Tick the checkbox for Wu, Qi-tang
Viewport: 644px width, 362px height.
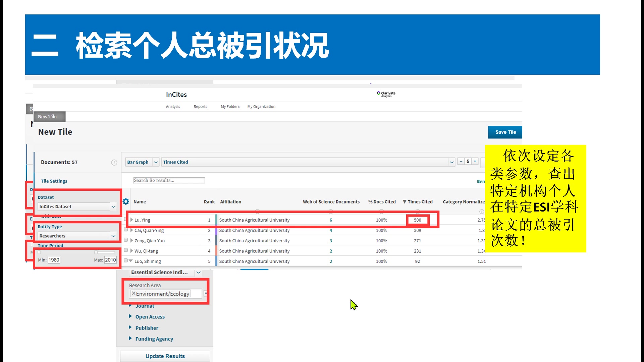tap(126, 250)
